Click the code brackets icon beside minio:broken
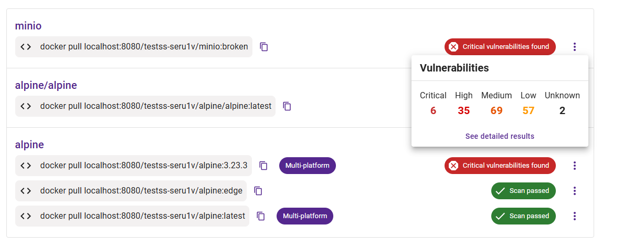 pos(26,47)
